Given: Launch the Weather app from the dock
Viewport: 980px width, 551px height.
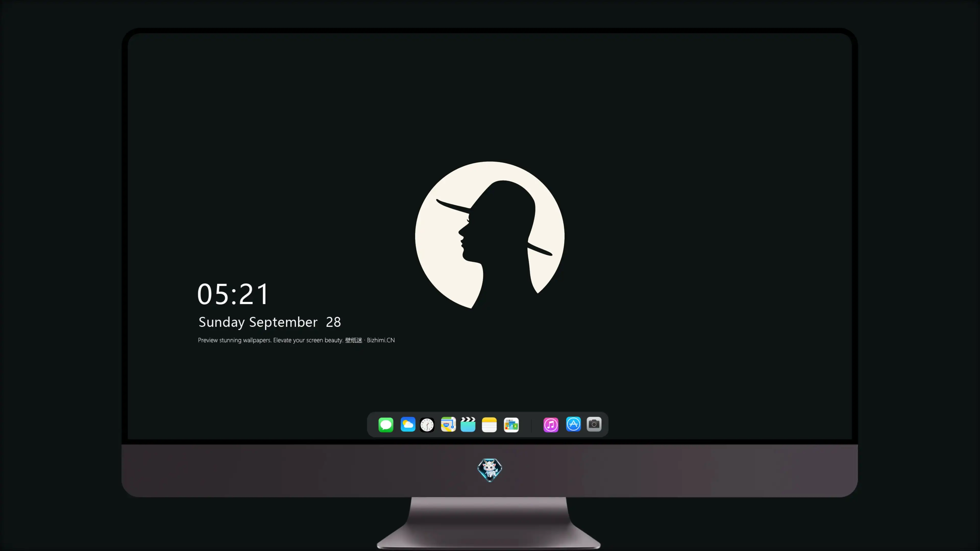Looking at the screenshot, I should point(408,424).
